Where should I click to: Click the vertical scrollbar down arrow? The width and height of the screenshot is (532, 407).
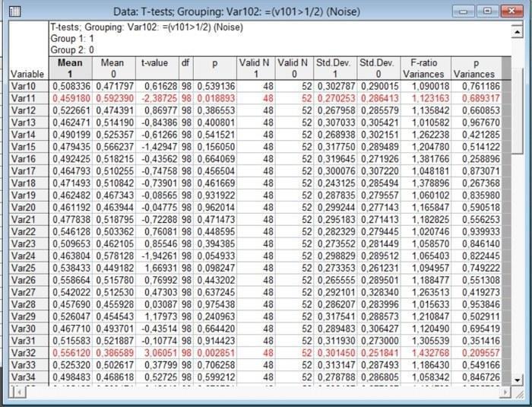[x=517, y=380]
